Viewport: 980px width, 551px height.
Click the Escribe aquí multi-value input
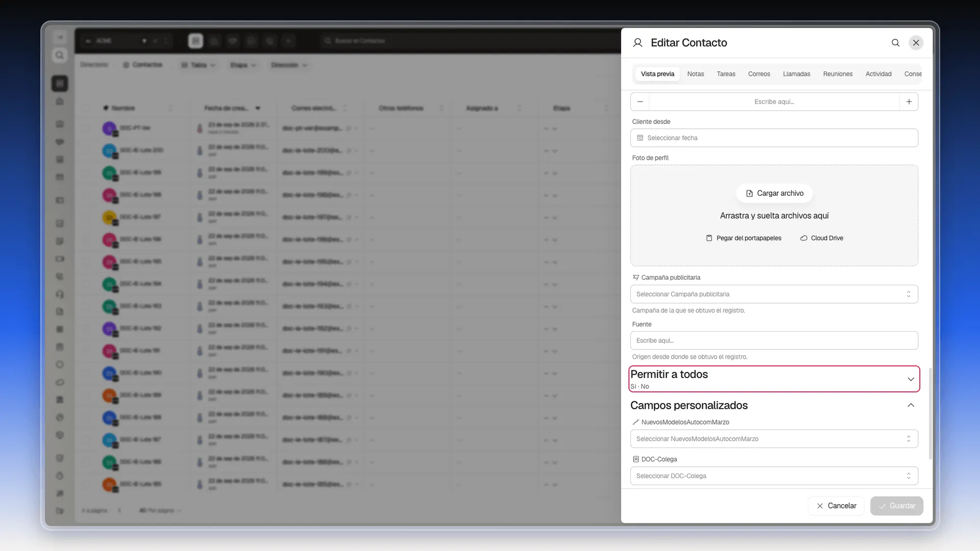774,102
